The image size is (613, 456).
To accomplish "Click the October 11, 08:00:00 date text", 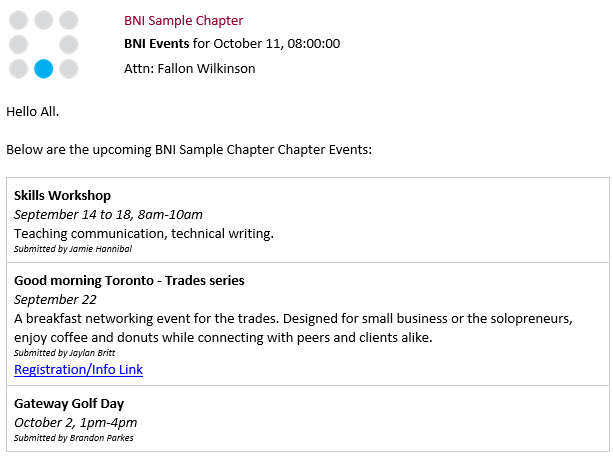I will click(x=277, y=43).
